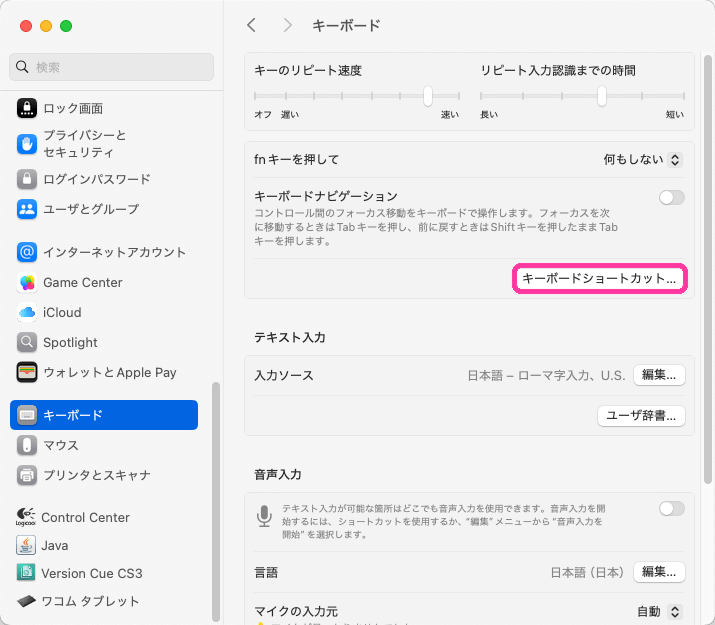Open プライバシーとセキュリティ hand icon
This screenshot has width=715, height=625.
27,144
